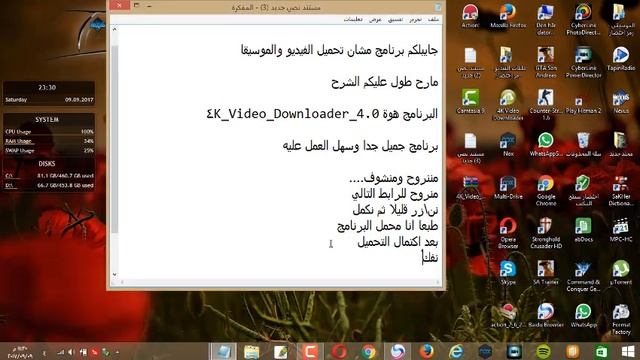Screen dimensions: 640x360
Task: Click the volume icon in system tray
Action: [x=71, y=351]
